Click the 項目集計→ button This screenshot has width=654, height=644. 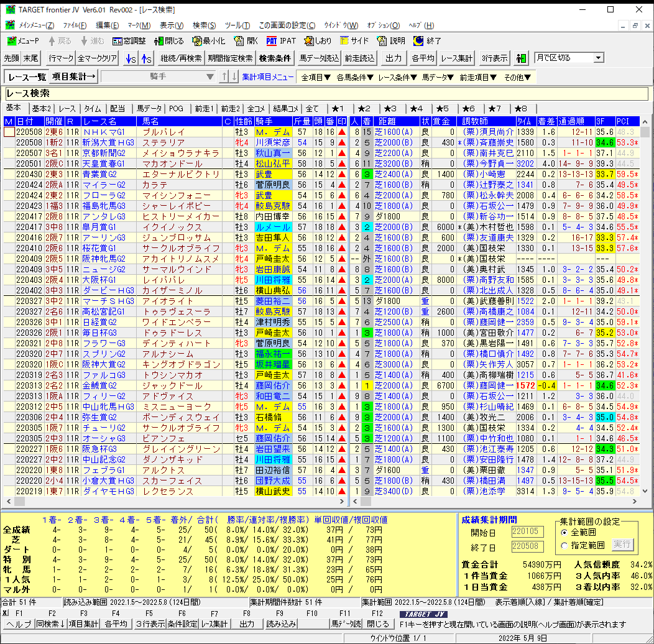point(74,76)
